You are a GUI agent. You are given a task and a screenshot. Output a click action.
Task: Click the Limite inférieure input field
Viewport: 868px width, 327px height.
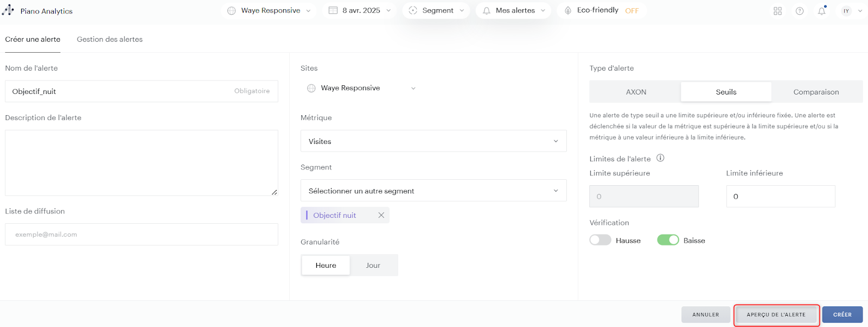pyautogui.click(x=781, y=196)
